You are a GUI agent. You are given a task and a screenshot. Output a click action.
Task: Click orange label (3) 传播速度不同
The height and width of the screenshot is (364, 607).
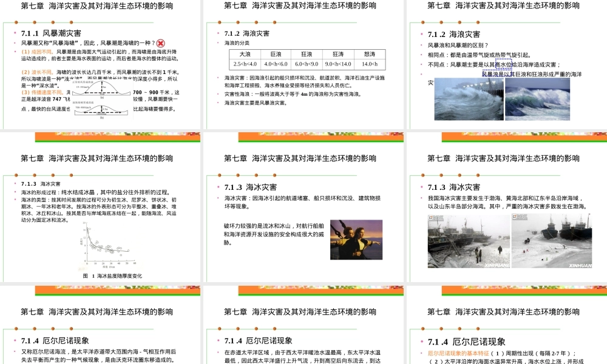click(x=43, y=92)
